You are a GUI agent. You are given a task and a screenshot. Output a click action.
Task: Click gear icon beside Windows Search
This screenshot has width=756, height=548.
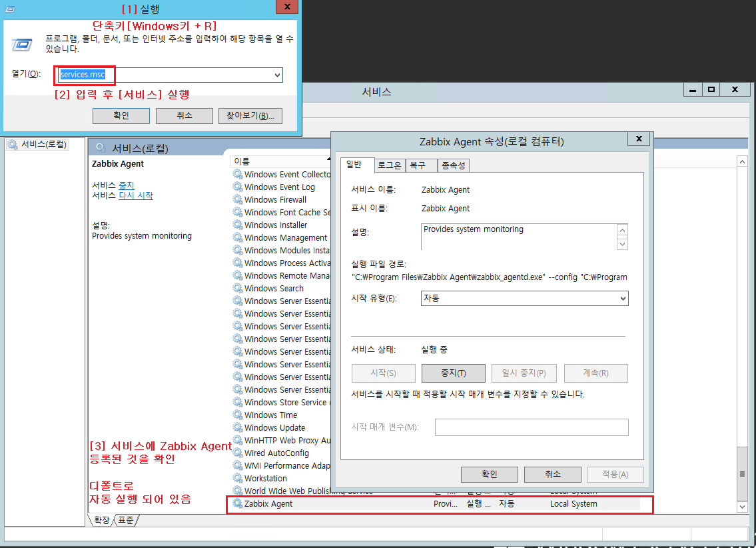pos(238,288)
